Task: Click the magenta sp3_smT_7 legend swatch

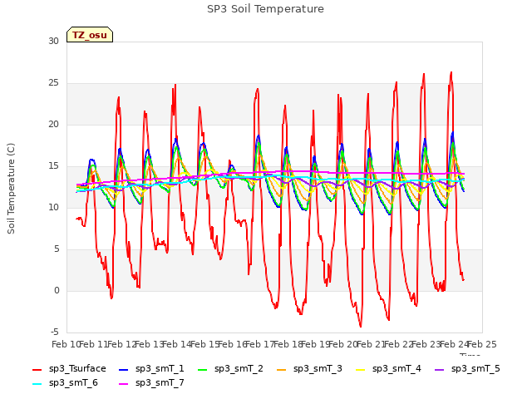Action: tap(124, 384)
